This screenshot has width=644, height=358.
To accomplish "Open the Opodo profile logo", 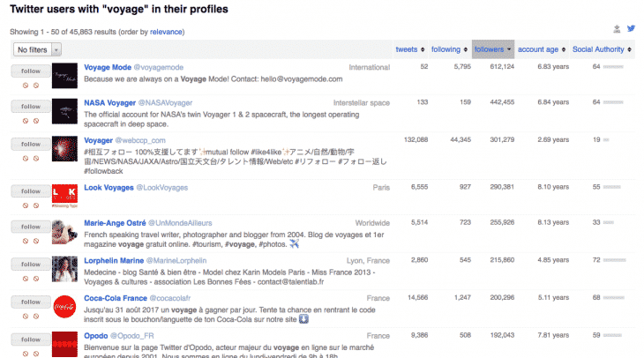I will tap(65, 343).
